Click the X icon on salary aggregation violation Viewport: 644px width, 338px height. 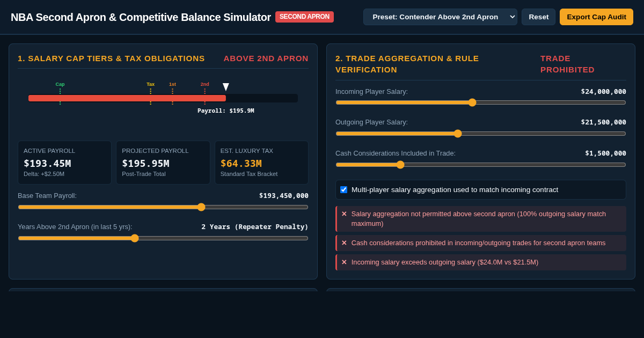pos(344,214)
